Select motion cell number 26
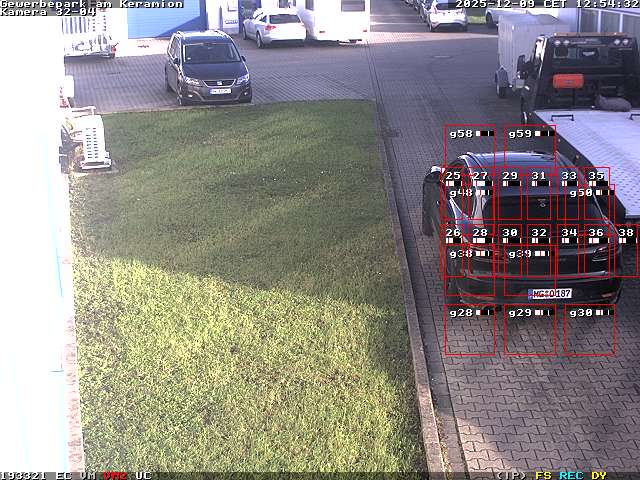This screenshot has width=640, height=480. pos(453,233)
